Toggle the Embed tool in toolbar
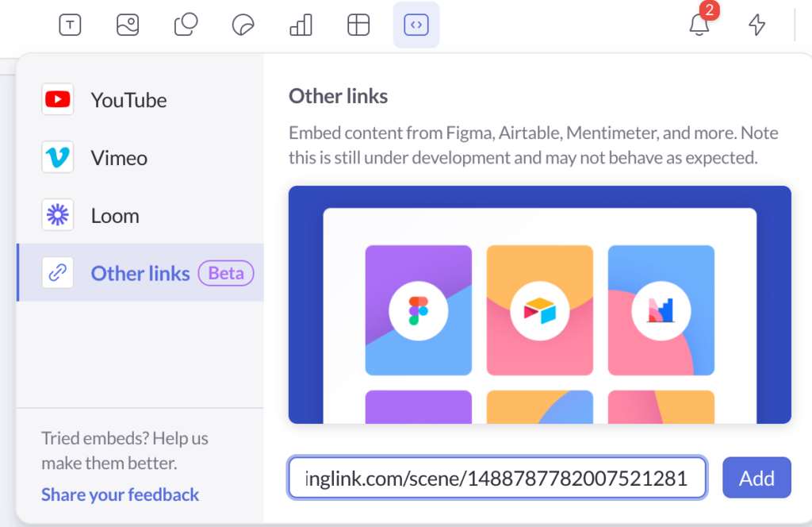The image size is (812, 527). [x=416, y=25]
